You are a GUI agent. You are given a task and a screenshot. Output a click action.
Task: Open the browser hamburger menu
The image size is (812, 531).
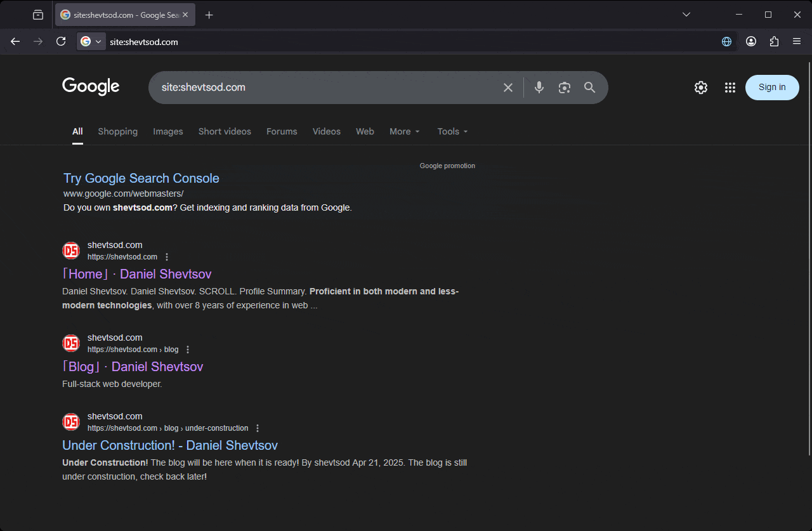797,41
